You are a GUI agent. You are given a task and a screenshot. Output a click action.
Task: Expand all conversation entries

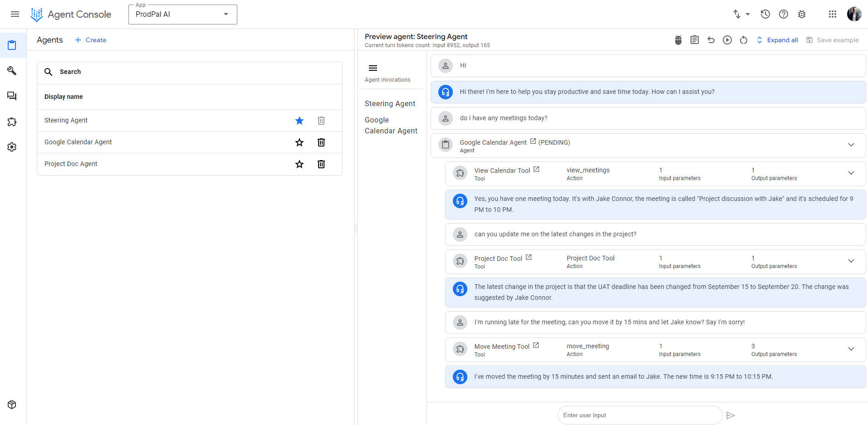(777, 40)
